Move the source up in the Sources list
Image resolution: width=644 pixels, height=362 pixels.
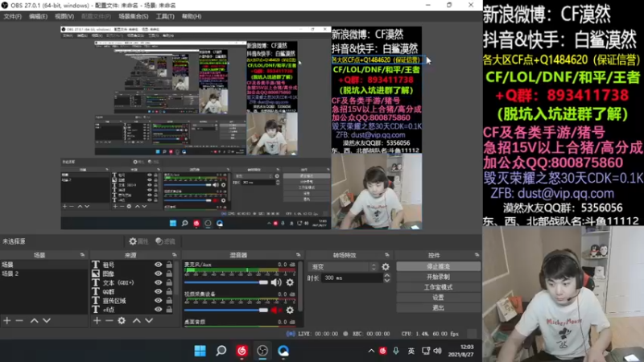[x=137, y=320]
